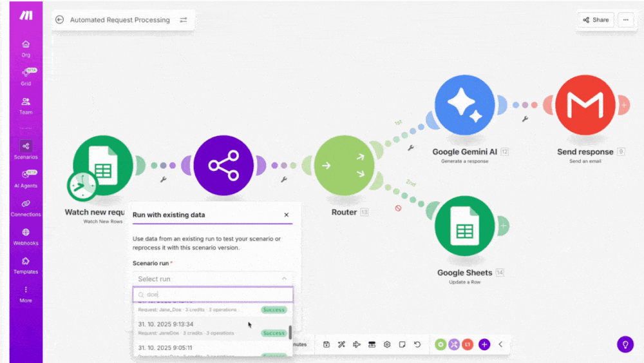Open the three-dots options menu
The height and width of the screenshot is (363, 644).
(625, 20)
